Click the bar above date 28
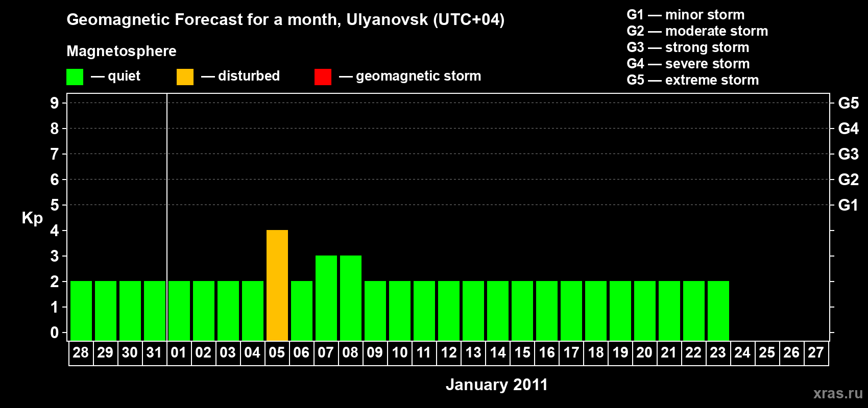 click(81, 311)
